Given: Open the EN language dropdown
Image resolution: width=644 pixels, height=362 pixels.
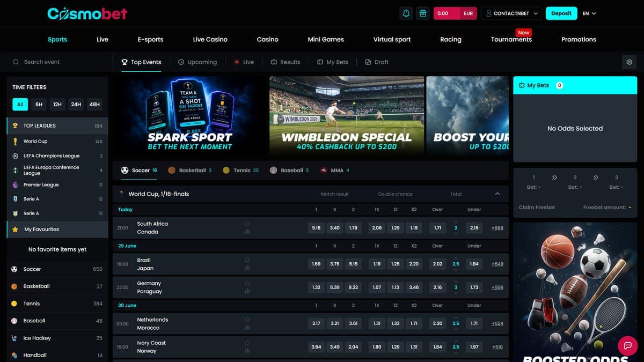Looking at the screenshot, I should click(589, 13).
